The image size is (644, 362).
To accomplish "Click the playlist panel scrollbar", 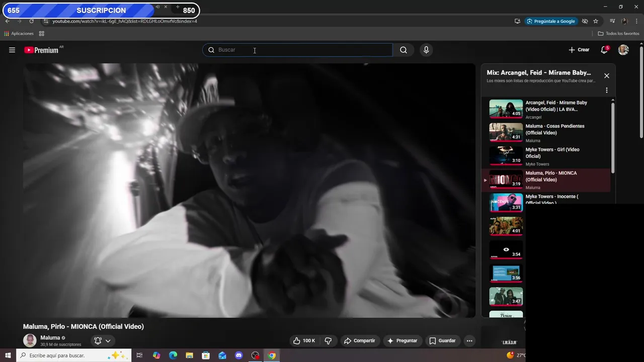I will 613,137.
